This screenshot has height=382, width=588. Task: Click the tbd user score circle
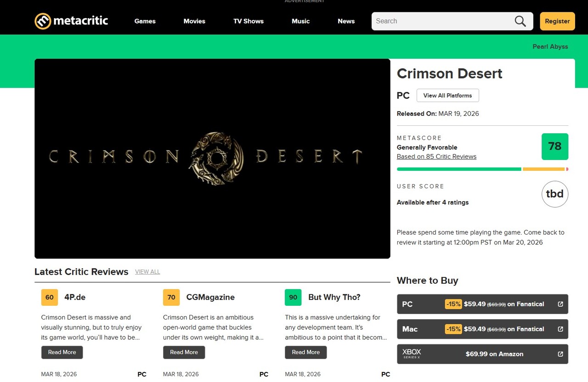click(x=555, y=194)
